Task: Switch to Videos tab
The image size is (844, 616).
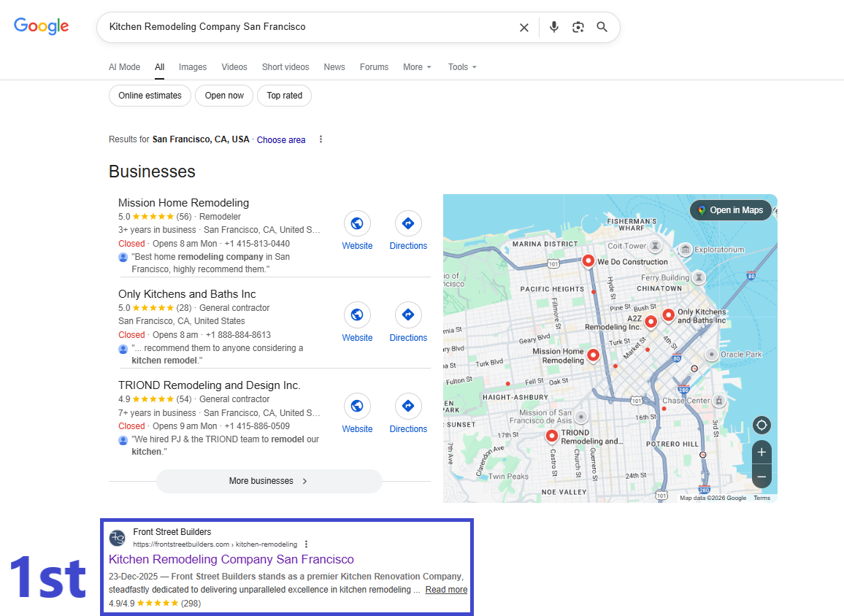Action: 234,67
